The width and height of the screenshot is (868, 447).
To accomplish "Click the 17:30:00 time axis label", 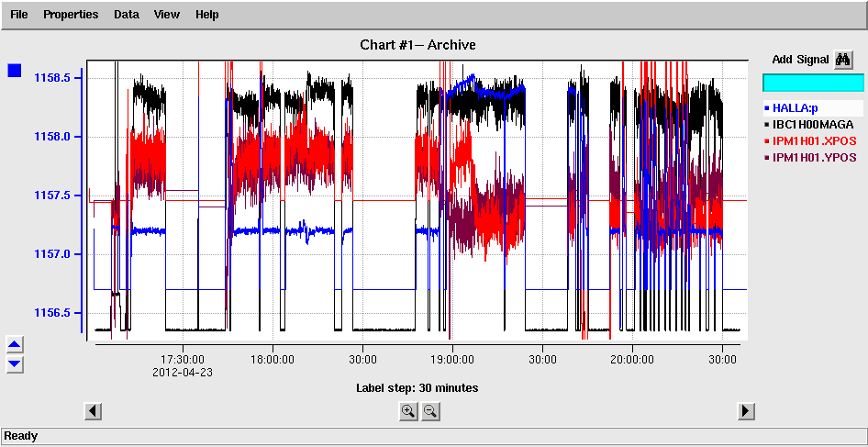I will coord(183,360).
